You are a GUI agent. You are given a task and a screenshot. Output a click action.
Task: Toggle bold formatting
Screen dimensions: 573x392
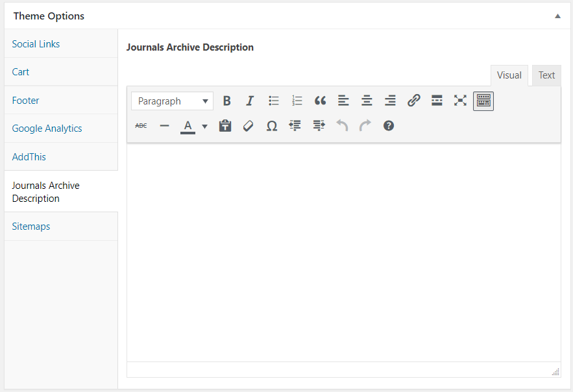(x=226, y=101)
